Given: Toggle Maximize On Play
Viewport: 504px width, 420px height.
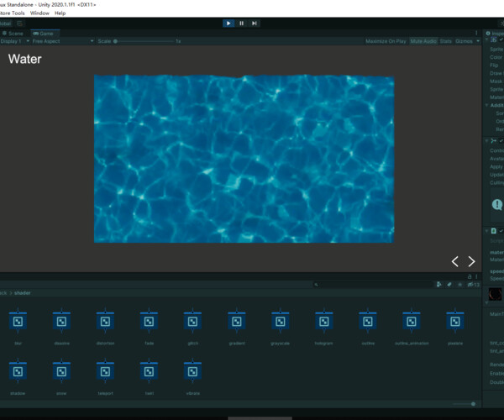Looking at the screenshot, I should click(386, 41).
